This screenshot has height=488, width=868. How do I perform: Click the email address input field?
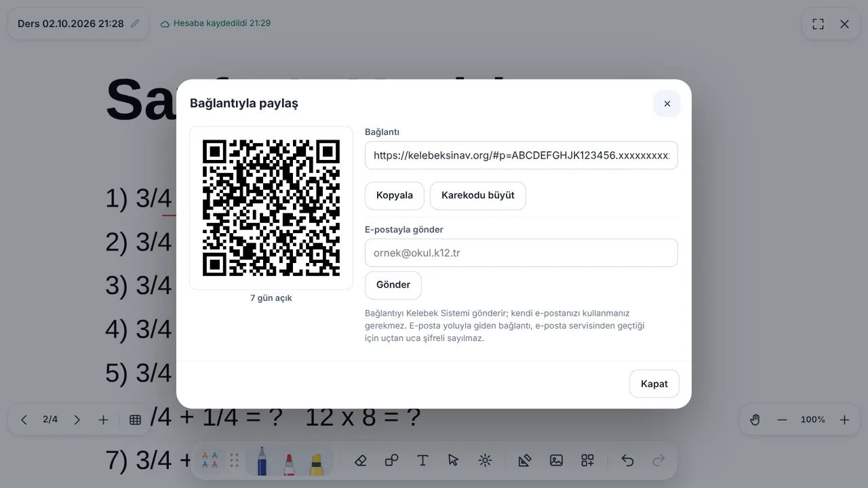click(x=521, y=253)
